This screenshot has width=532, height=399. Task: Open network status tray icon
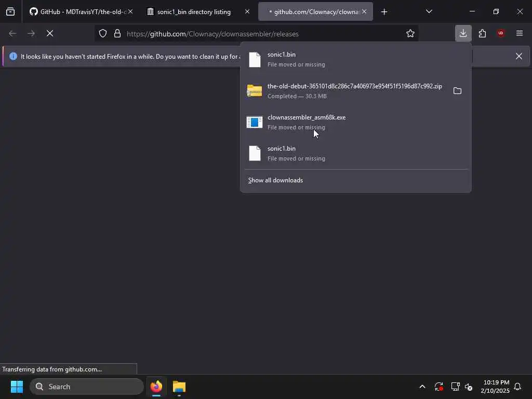pos(455,387)
